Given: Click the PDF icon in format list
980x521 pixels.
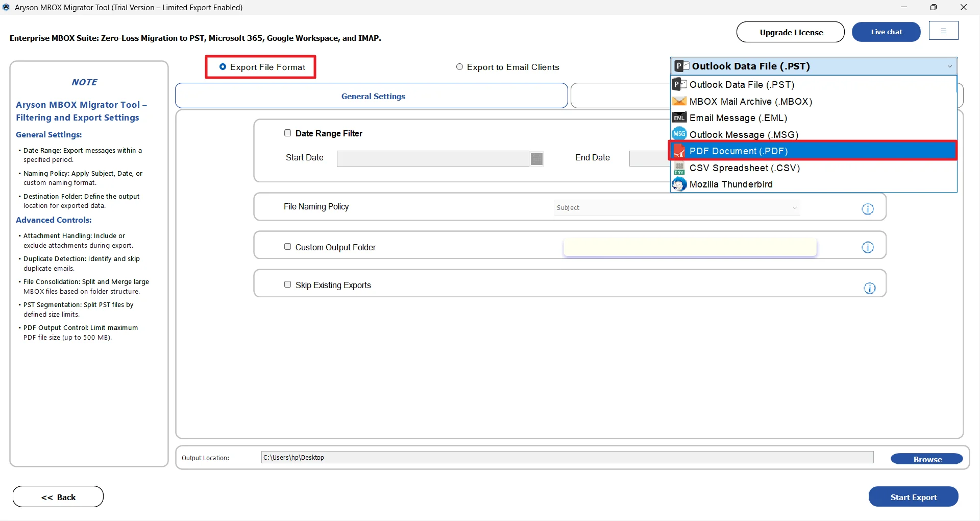Looking at the screenshot, I should tap(679, 151).
